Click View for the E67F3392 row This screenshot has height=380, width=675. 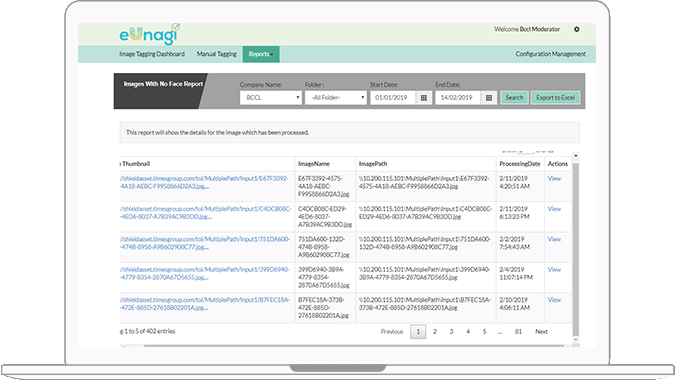coord(554,179)
